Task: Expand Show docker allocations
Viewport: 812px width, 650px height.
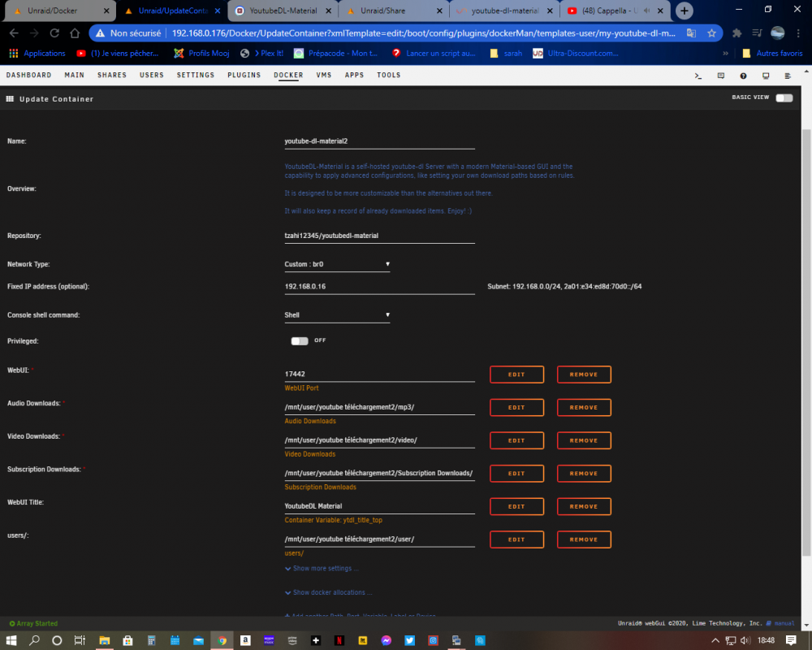Action: pos(328,592)
